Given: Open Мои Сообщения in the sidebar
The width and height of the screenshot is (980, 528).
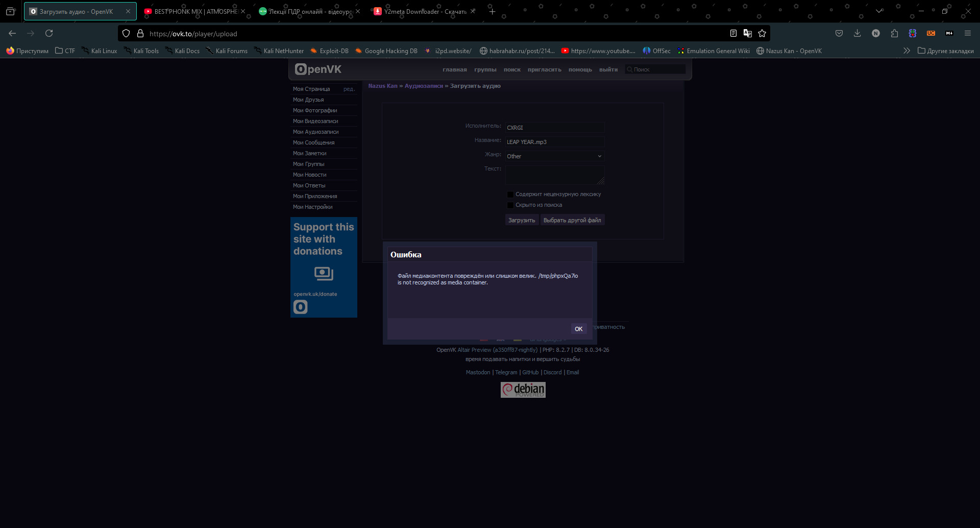Looking at the screenshot, I should pos(313,142).
